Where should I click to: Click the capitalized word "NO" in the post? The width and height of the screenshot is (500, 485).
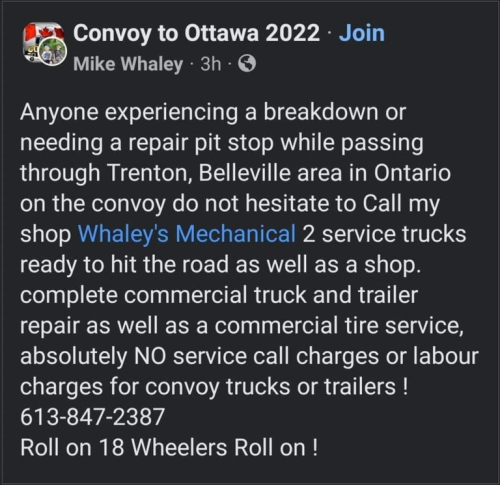(x=150, y=356)
